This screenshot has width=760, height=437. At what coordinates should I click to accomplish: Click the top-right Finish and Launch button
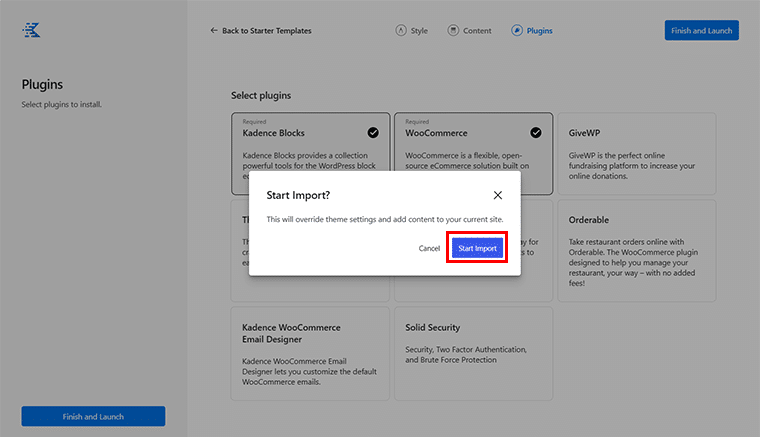[701, 31]
